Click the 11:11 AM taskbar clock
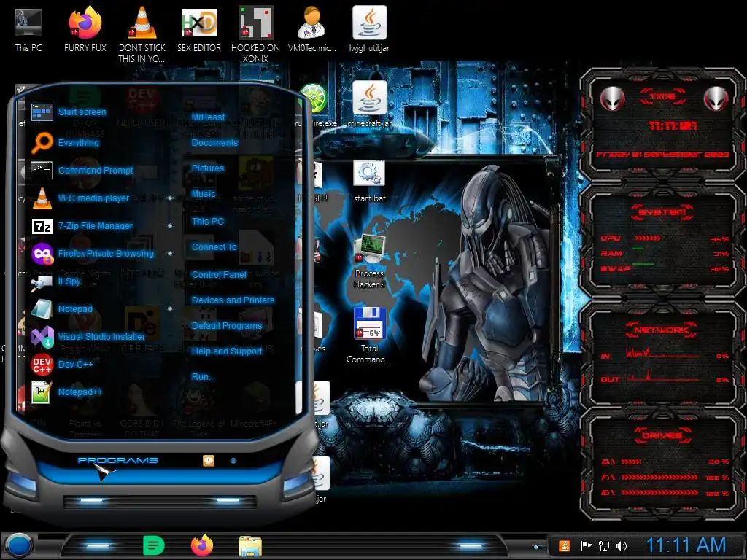Screen dimensions: 747x560 [x=686, y=545]
